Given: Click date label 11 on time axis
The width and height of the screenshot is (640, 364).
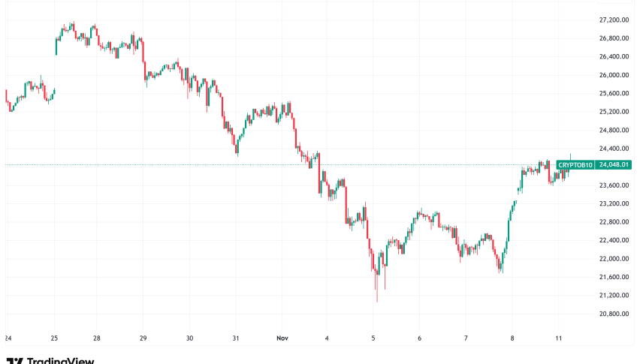Looking at the screenshot, I should 558,338.
